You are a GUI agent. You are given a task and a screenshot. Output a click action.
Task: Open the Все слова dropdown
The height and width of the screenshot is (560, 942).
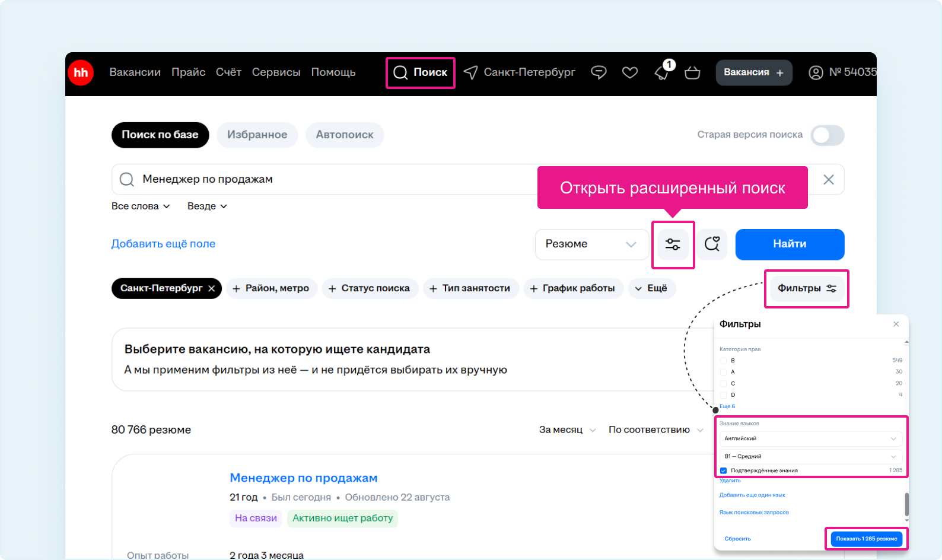141,206
